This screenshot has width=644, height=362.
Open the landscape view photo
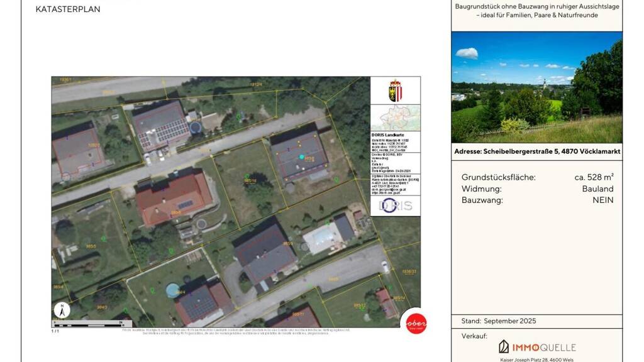tap(536, 87)
